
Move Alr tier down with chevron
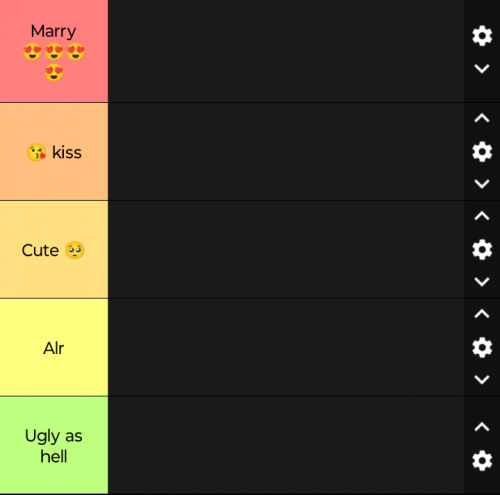point(482,379)
